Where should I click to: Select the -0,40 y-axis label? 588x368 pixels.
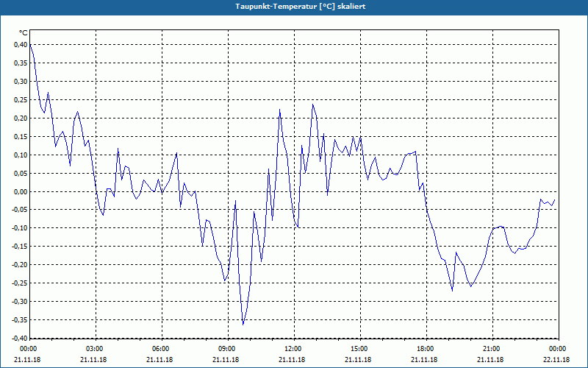tap(20, 339)
